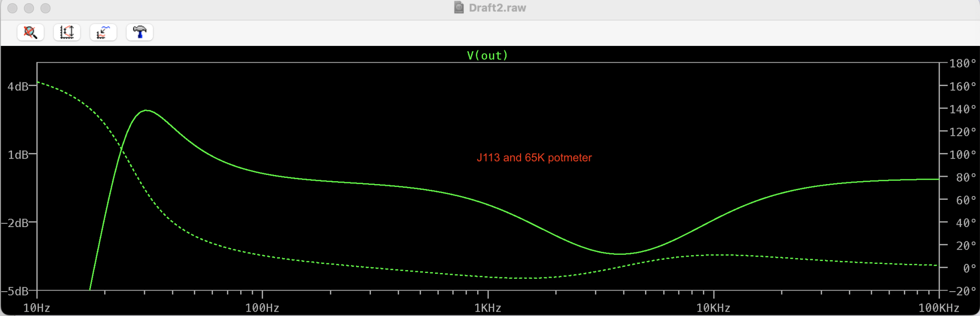
Task: Maximize the Draft2.raw waveform window
Action: tap(45, 8)
